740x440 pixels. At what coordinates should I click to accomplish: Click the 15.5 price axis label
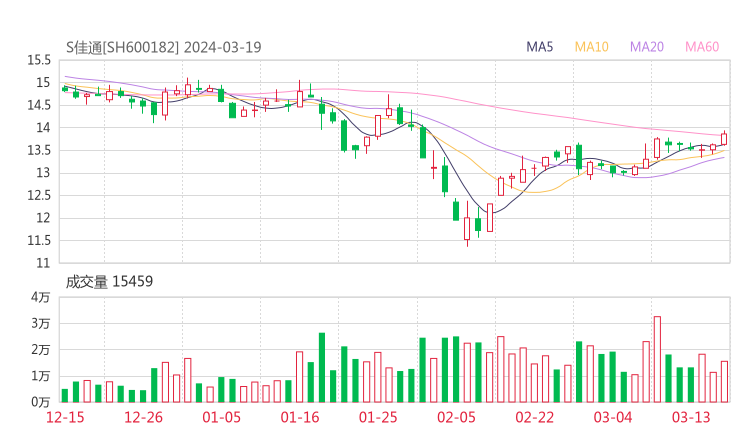coord(39,60)
